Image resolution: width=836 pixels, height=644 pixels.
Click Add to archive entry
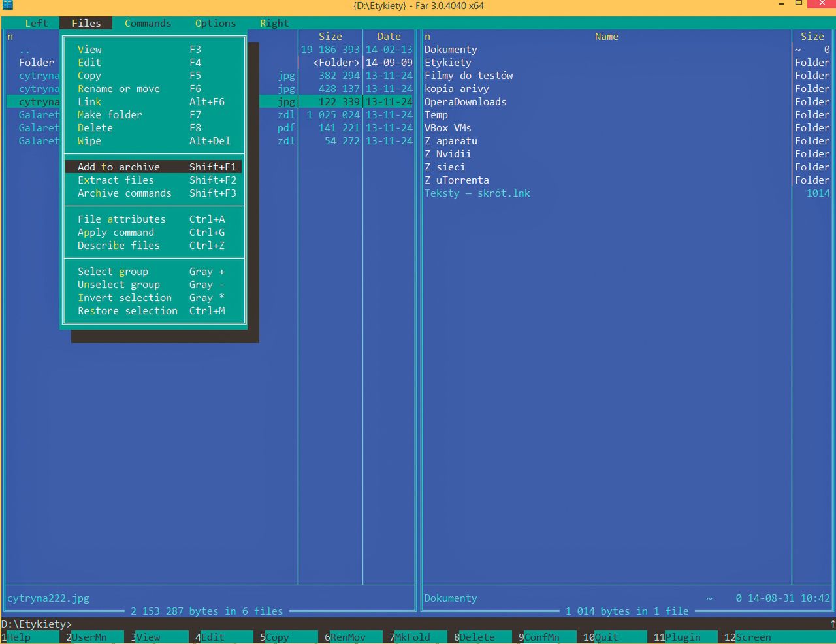[x=153, y=167]
